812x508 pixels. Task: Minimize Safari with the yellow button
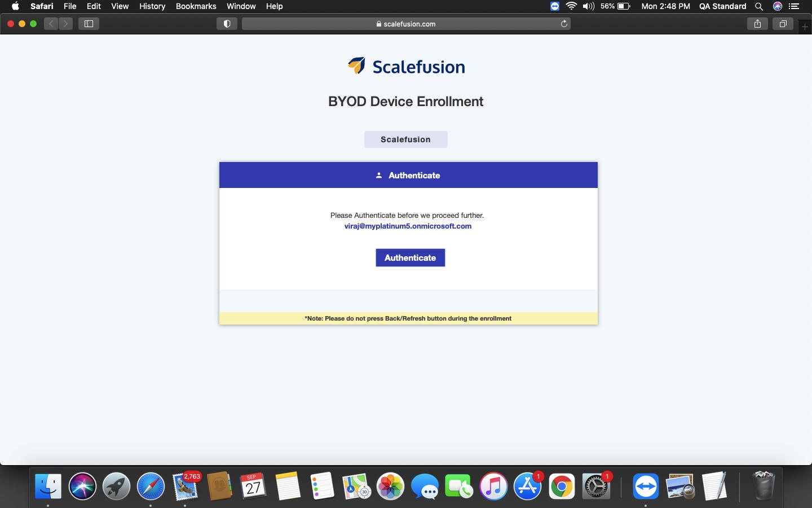point(22,24)
